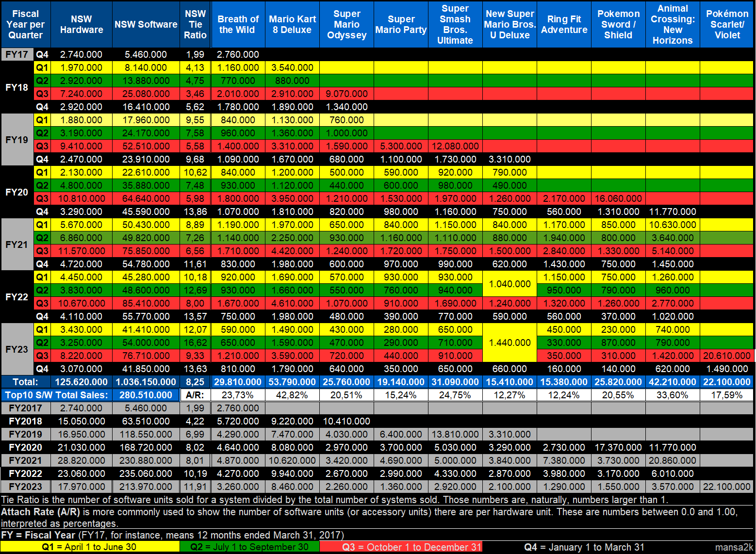Select the 'Super Mario Party' header
Screen dimensions: 756x554
[401, 24]
